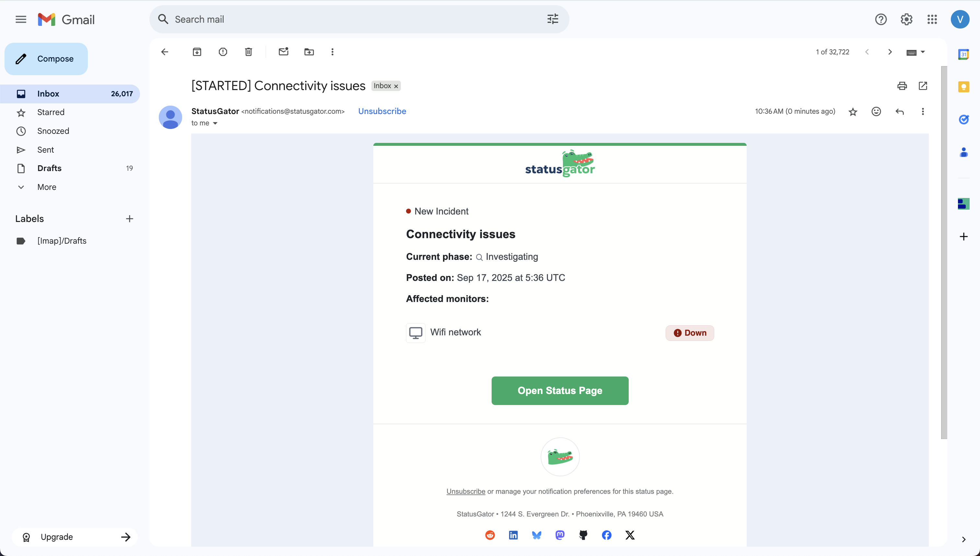Image resolution: width=980 pixels, height=556 pixels.
Task: Toggle the main menu hamburger
Action: click(x=21, y=19)
